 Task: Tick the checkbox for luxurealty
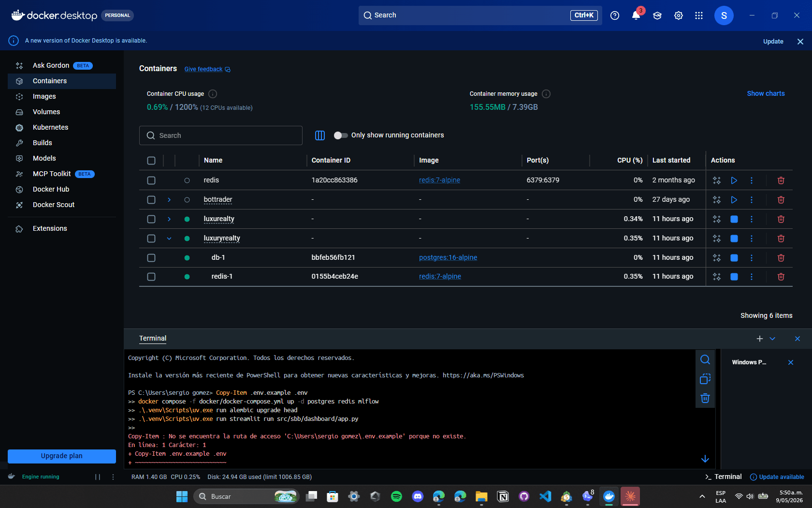tap(151, 219)
